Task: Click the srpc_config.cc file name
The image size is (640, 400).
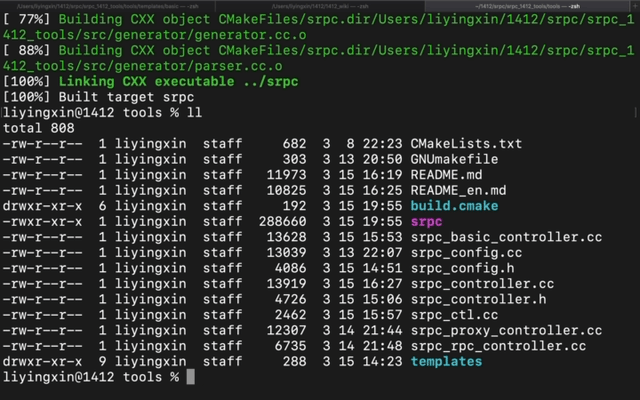Action: click(466, 253)
